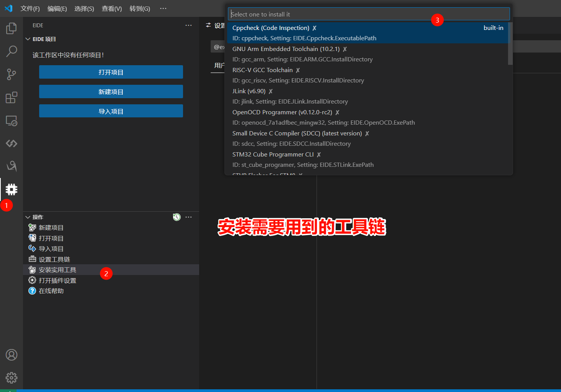Open the EIDE panel more actions ellipsis

point(188,25)
